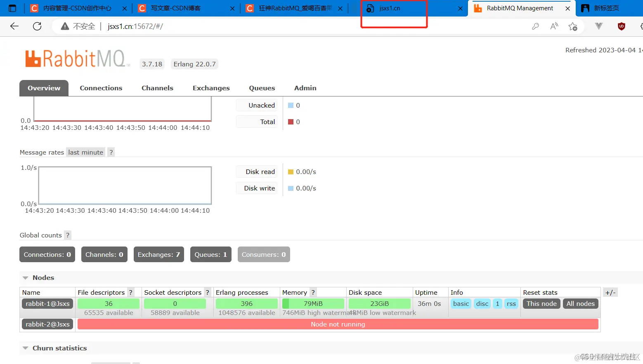Switch to 狂神RabbitMQ browser tab
Image resolution: width=643 pixels, height=364 pixels.
pos(295,8)
